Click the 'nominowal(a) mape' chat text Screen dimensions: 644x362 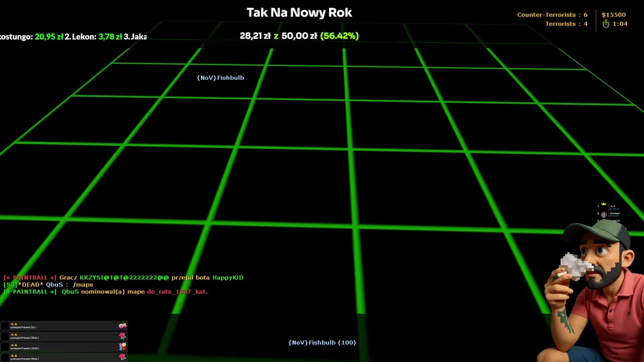(x=113, y=292)
